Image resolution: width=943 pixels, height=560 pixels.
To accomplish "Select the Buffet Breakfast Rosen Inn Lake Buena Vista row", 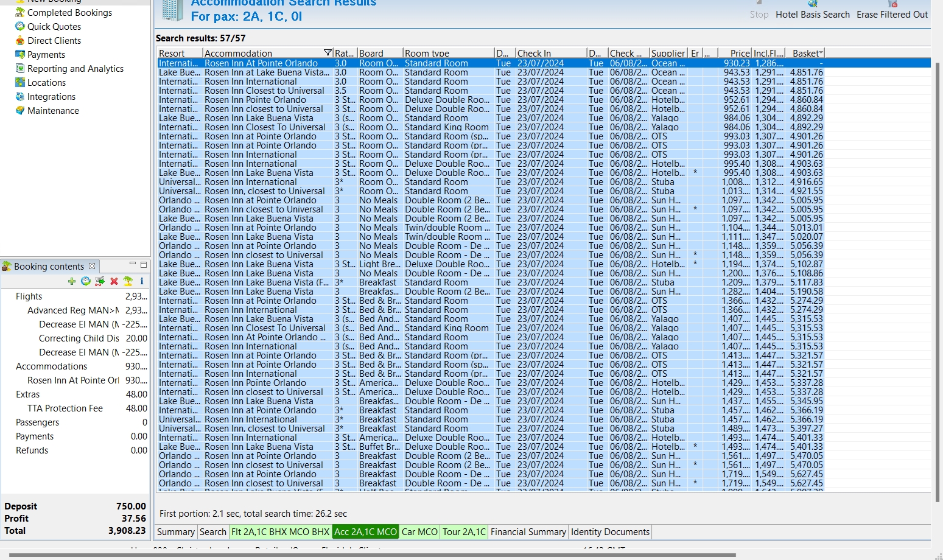I will point(491,447).
